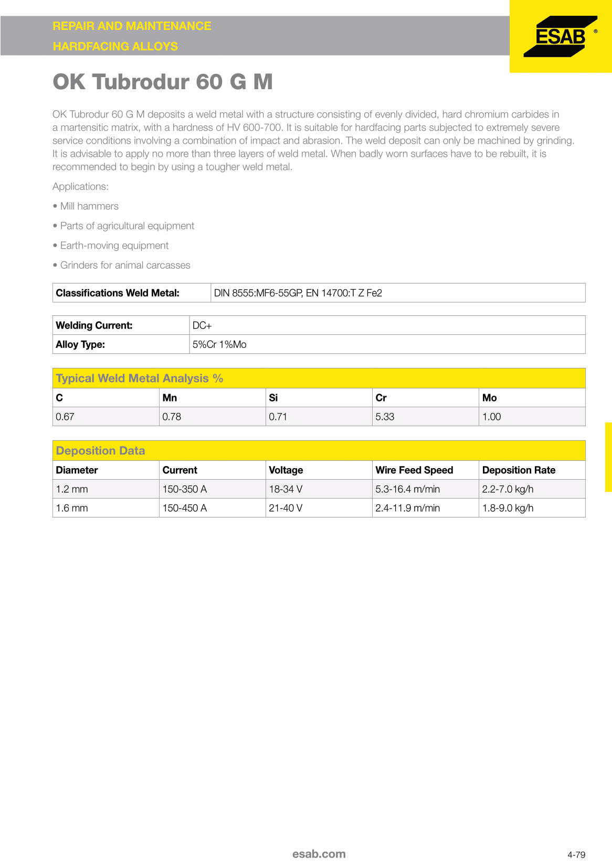This screenshot has width=612, height=868.
Task: Click the '150-350 A' current cell
Action: (213, 489)
